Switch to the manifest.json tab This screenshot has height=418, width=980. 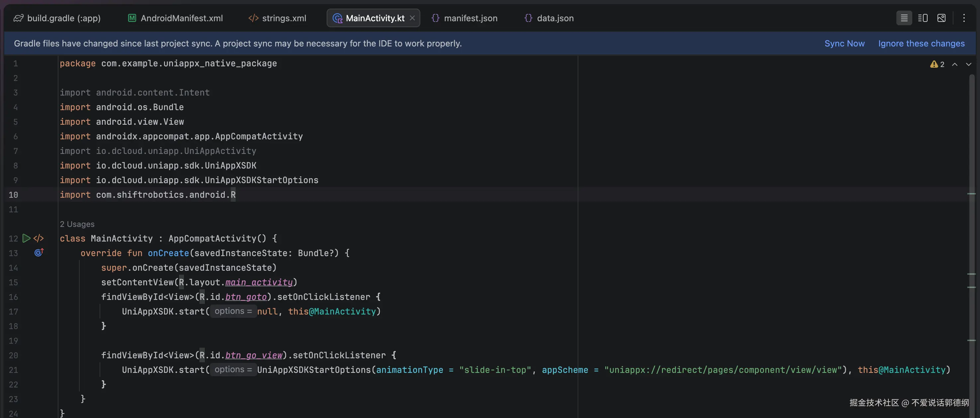pos(464,18)
